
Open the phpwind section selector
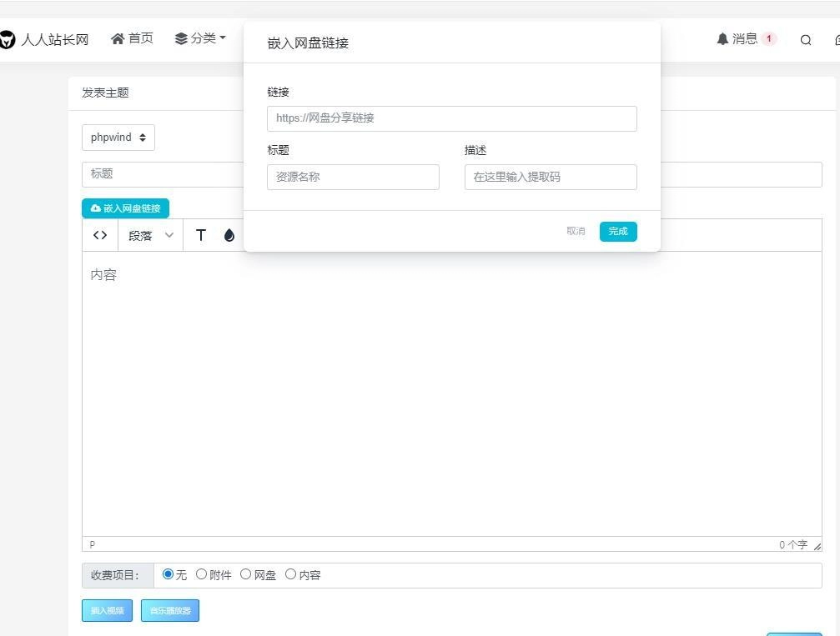[118, 137]
